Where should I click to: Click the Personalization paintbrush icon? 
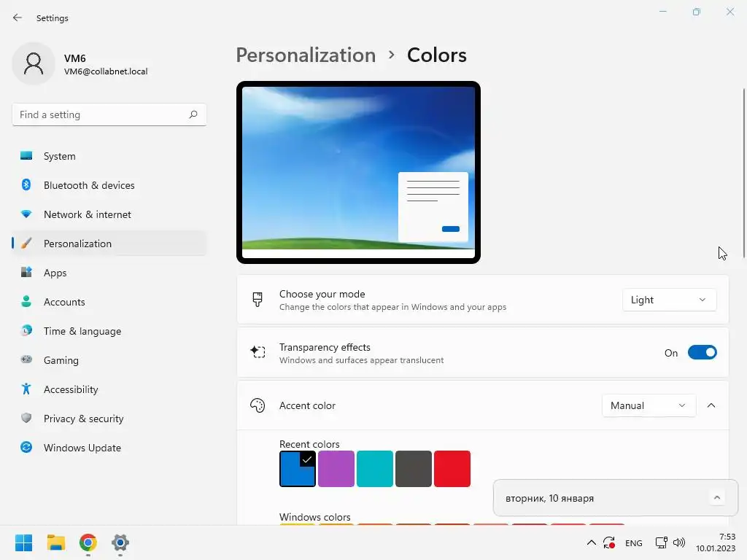26,244
